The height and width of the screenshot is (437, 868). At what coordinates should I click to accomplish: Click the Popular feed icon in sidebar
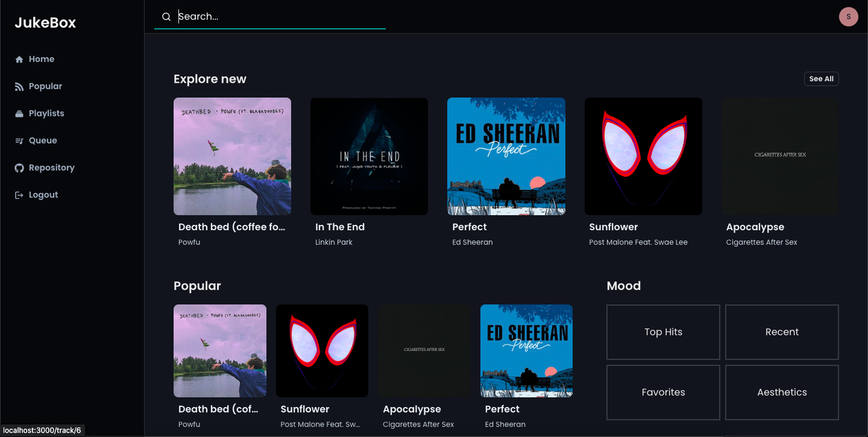click(x=19, y=87)
